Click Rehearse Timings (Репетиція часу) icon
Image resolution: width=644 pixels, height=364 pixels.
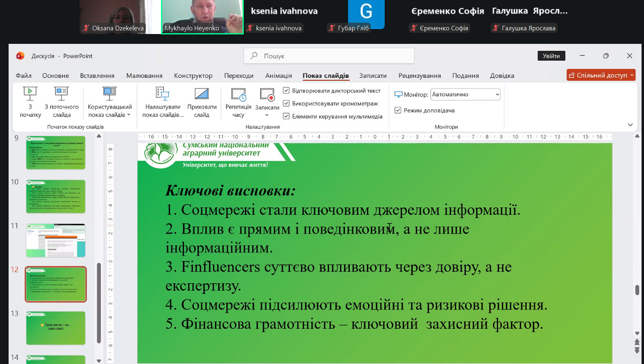(x=238, y=95)
